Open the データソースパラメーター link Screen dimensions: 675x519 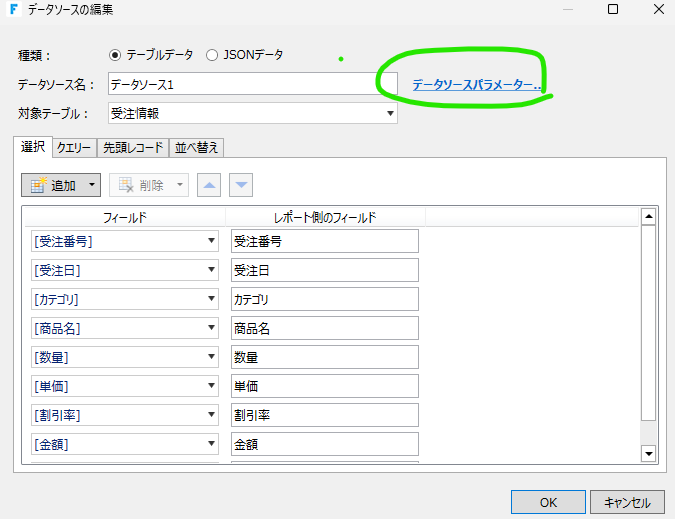[476, 86]
